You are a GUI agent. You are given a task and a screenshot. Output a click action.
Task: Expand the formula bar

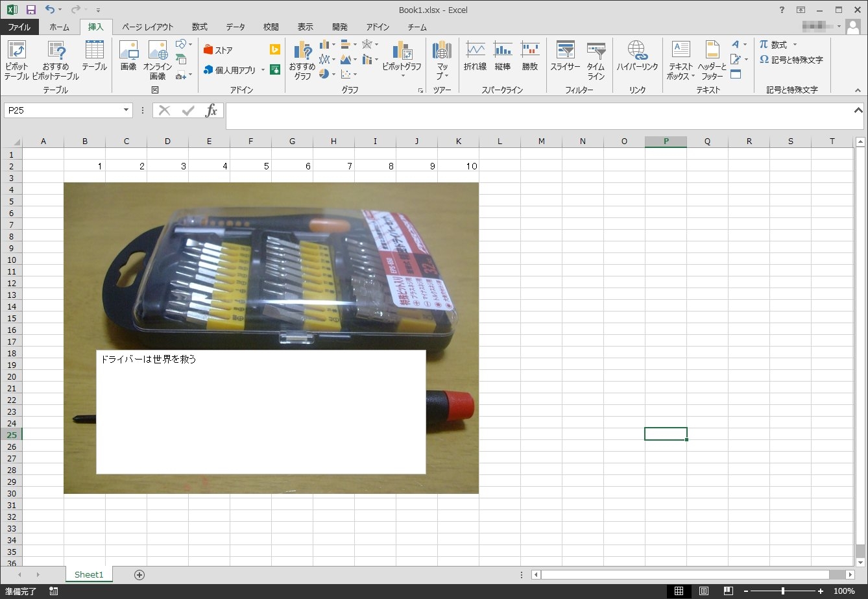[858, 110]
